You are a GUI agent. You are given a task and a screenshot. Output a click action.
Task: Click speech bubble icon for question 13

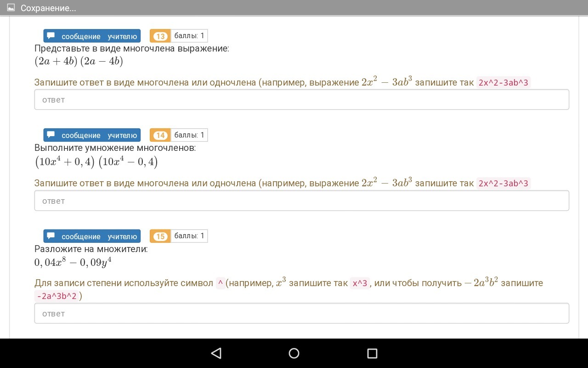pos(51,36)
